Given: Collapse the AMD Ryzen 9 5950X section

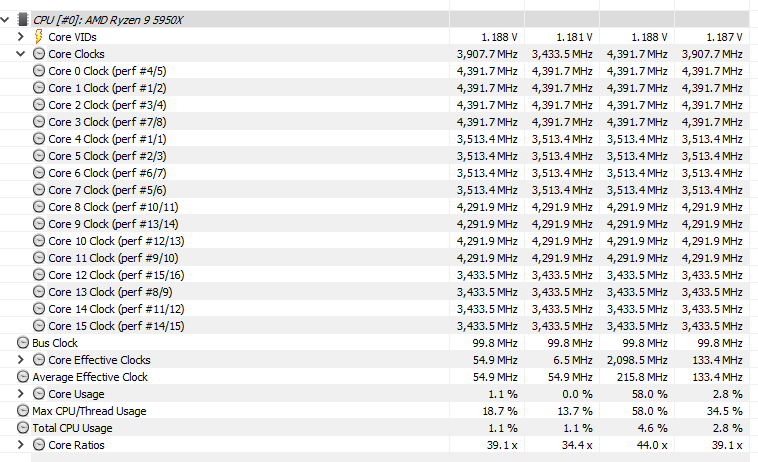Looking at the screenshot, I should click(6, 19).
